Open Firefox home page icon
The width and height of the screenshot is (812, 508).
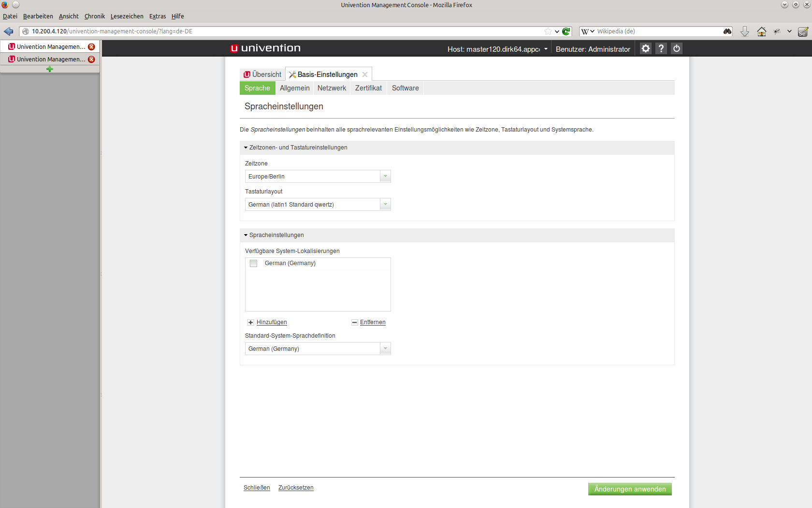pos(761,31)
